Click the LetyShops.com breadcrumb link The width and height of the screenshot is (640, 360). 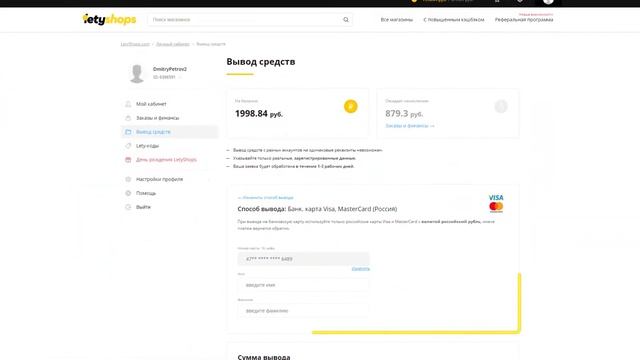tap(135, 44)
